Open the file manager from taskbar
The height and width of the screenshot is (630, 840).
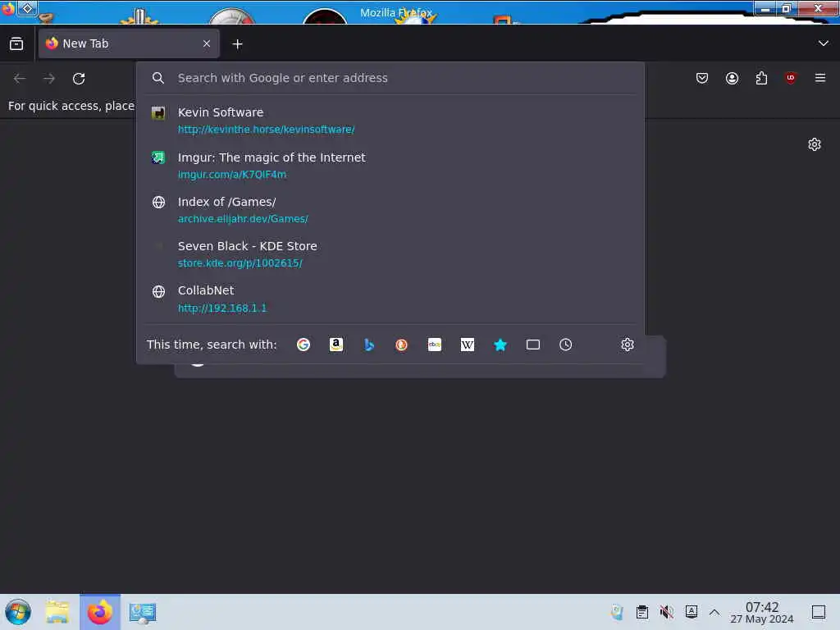pyautogui.click(x=57, y=612)
